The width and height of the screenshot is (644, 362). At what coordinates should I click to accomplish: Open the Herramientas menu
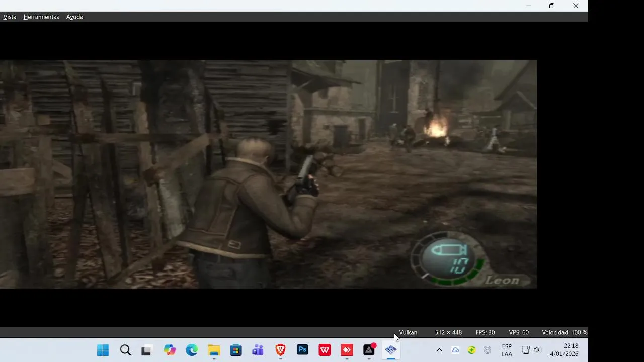pos(41,17)
